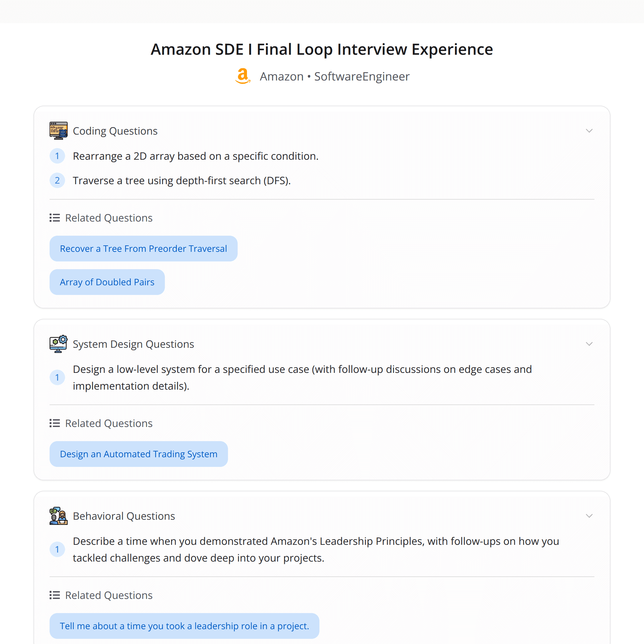Click the badge 2 beside the DFS question

coord(57,180)
